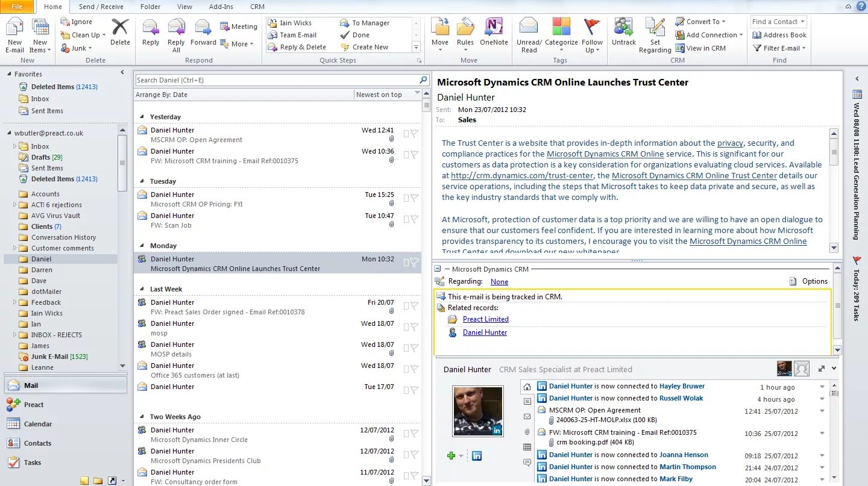Click the search magnifier icon
Image resolution: width=868 pixels, height=486 pixels.
tap(424, 79)
